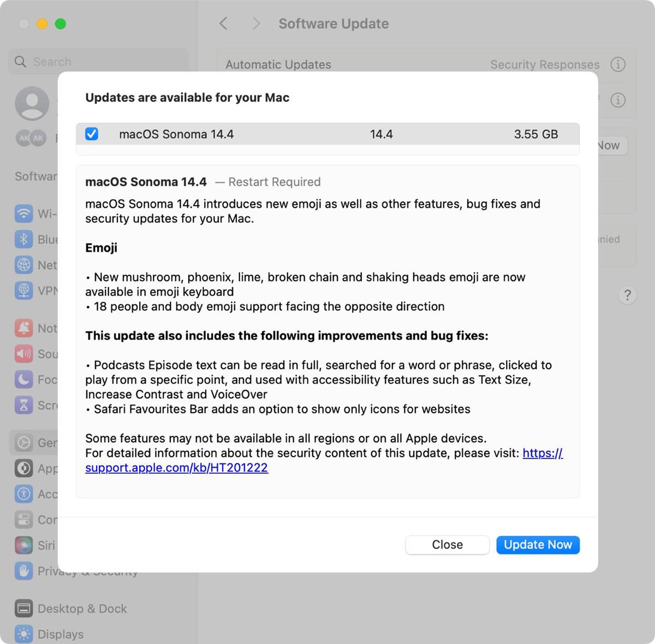This screenshot has width=655, height=644.
Task: Select the Sound speaker icon
Action: coord(24,354)
